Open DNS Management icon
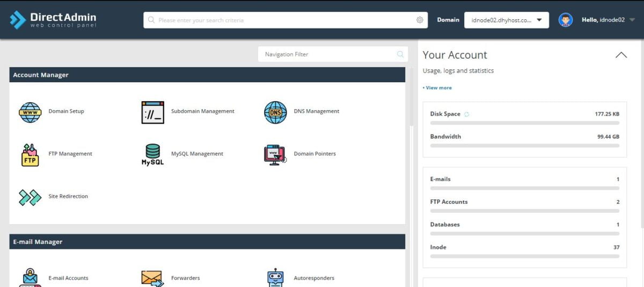644x287 pixels. pyautogui.click(x=275, y=112)
